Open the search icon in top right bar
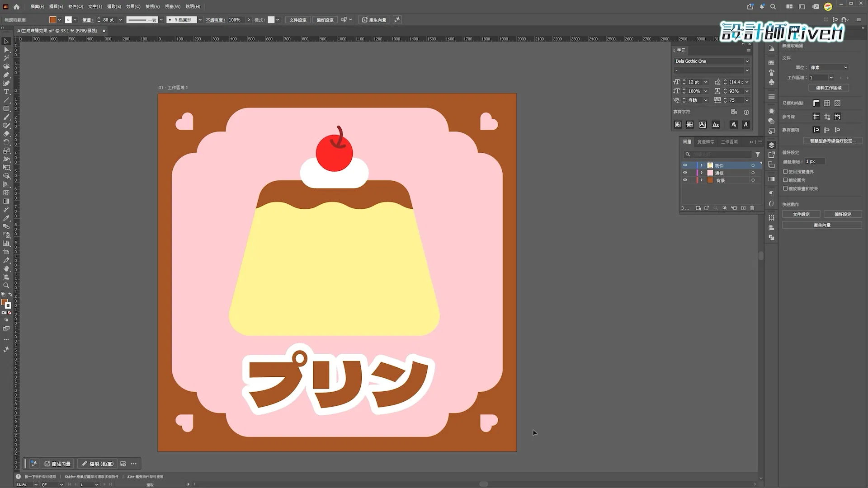 click(773, 7)
